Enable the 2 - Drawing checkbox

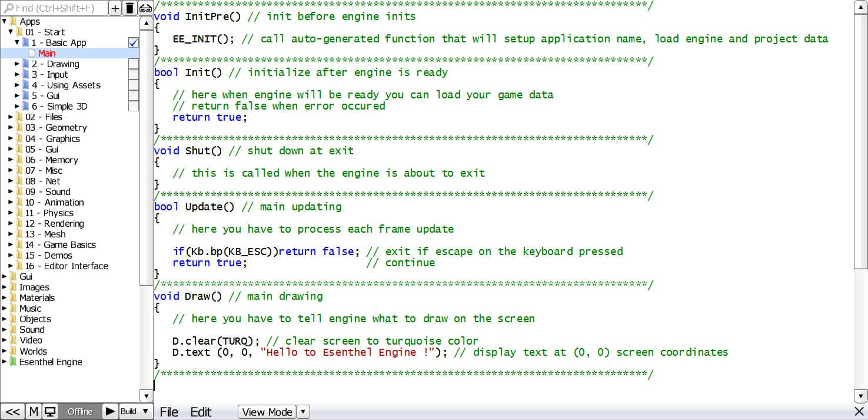tap(134, 64)
